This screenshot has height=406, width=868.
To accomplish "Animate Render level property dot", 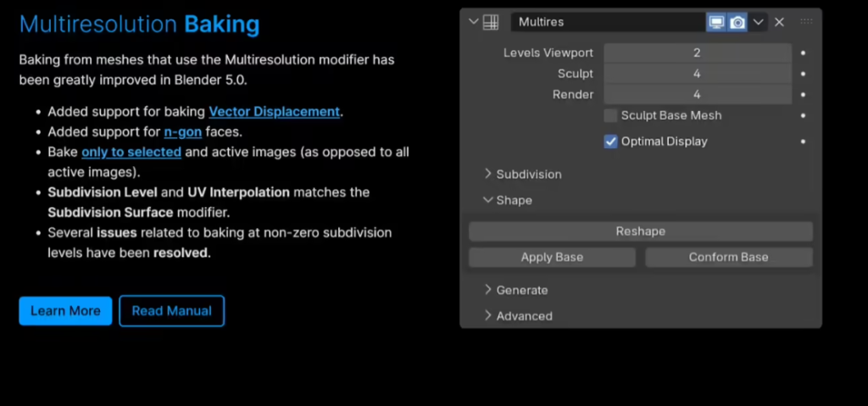I will [804, 95].
